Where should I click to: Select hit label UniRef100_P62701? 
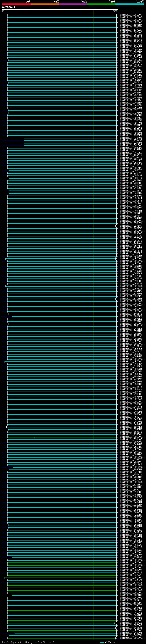[131, 196]
